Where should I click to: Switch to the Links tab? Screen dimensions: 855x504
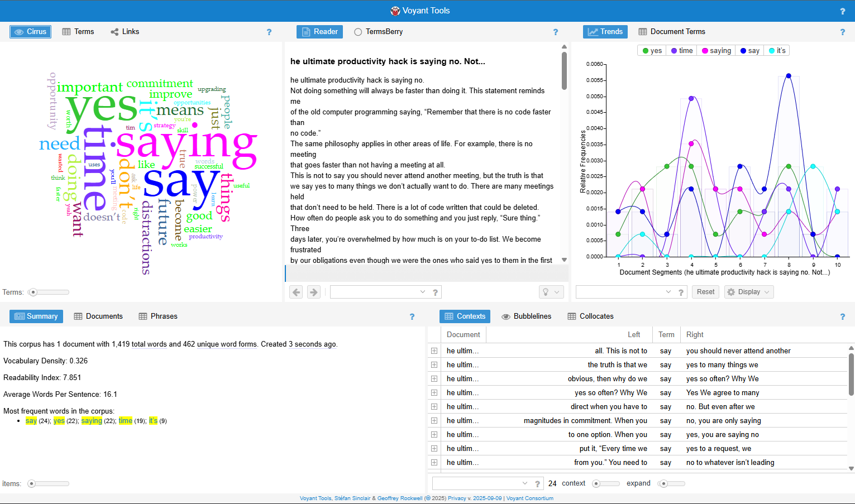[125, 32]
